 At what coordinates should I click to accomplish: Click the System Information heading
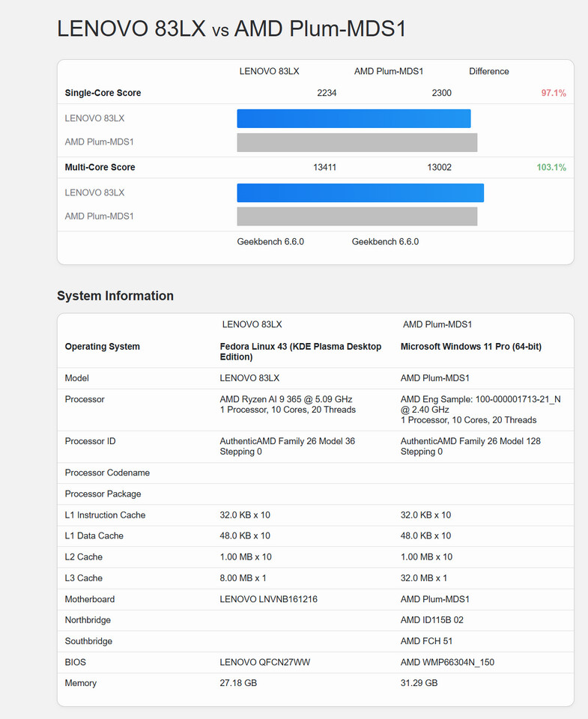click(x=115, y=296)
